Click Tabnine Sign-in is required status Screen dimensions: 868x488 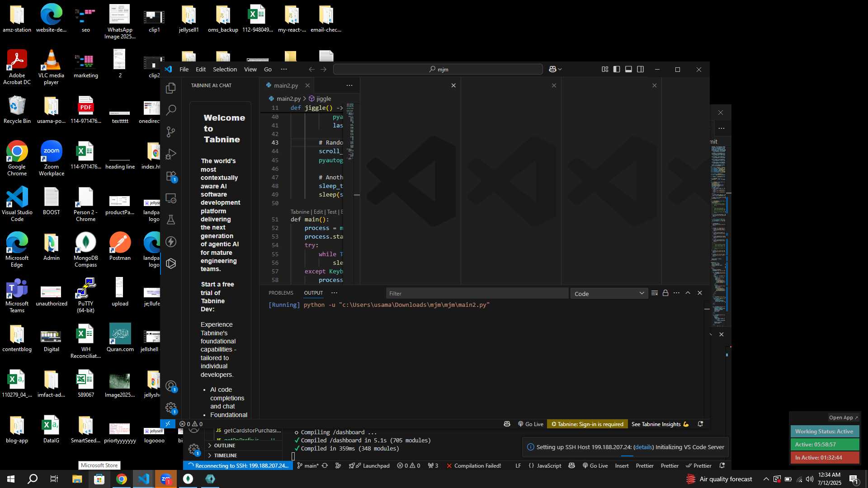(587, 424)
